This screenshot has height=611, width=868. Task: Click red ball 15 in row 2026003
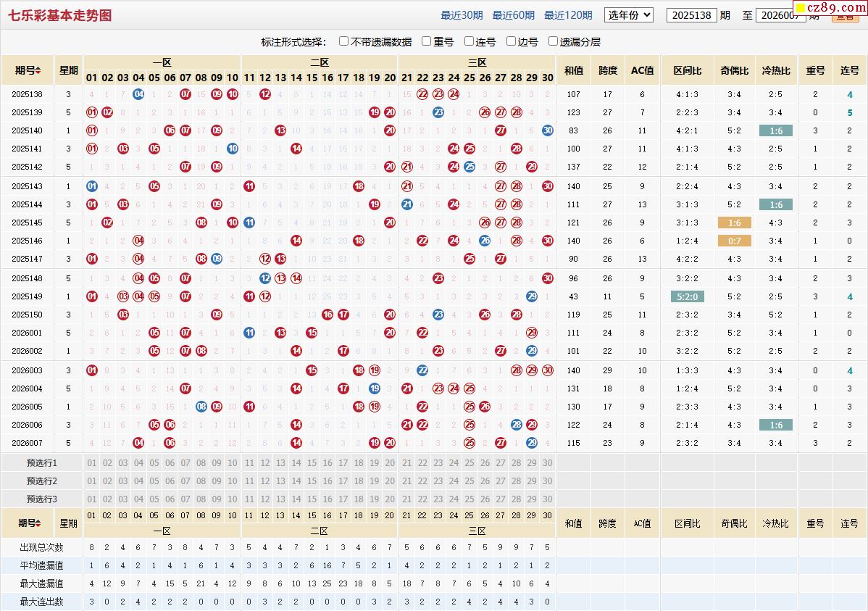[x=312, y=370]
